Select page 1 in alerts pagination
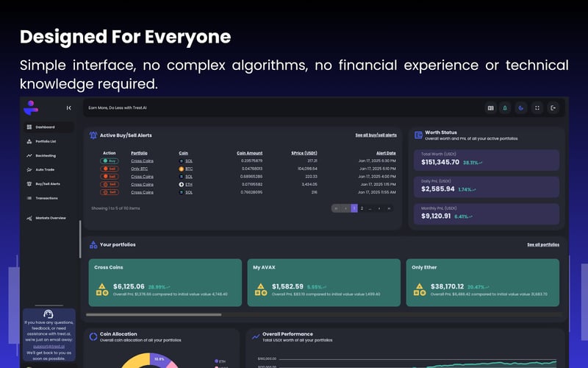 point(354,208)
